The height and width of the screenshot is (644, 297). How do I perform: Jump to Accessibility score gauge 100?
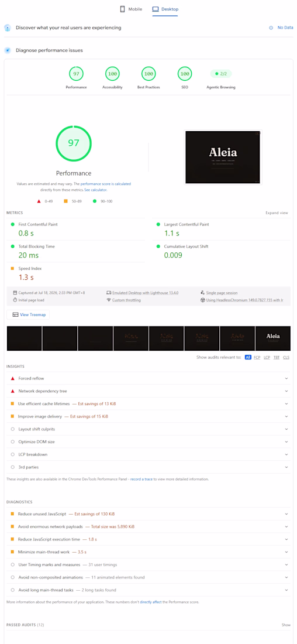coord(112,74)
